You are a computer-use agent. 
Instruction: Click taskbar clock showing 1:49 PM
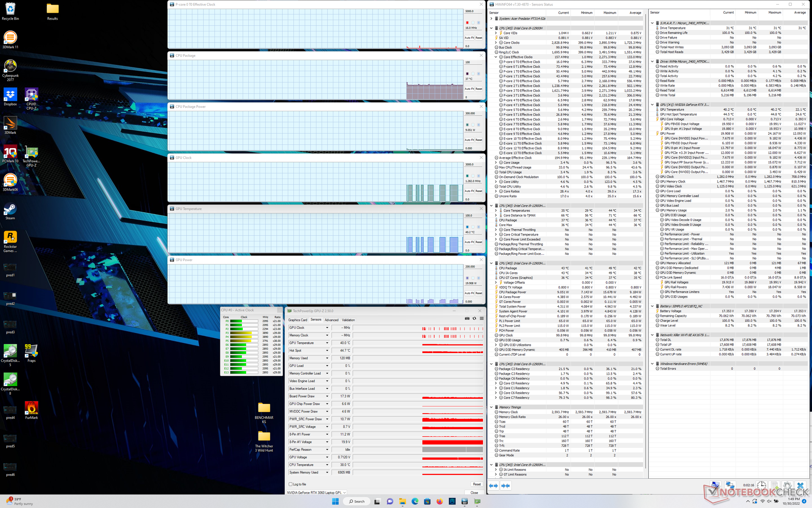click(791, 501)
